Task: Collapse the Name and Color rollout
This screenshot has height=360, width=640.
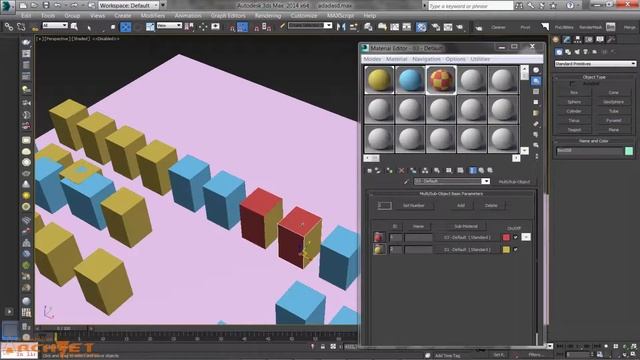Action: (594, 141)
